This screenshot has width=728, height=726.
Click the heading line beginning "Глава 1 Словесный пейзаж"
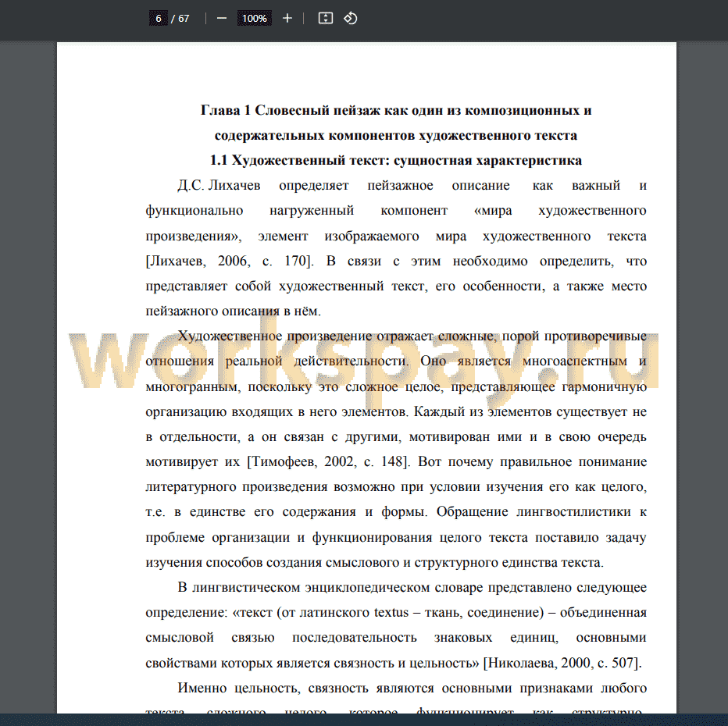396,110
